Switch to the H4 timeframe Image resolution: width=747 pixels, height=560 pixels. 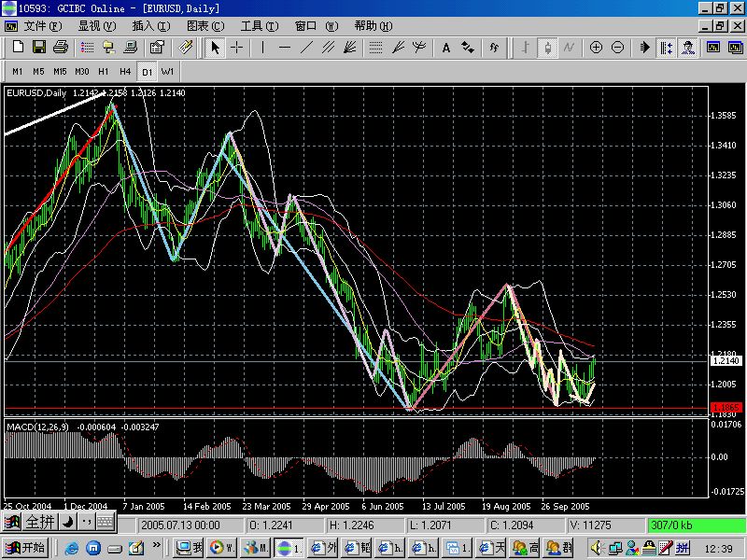coord(125,72)
